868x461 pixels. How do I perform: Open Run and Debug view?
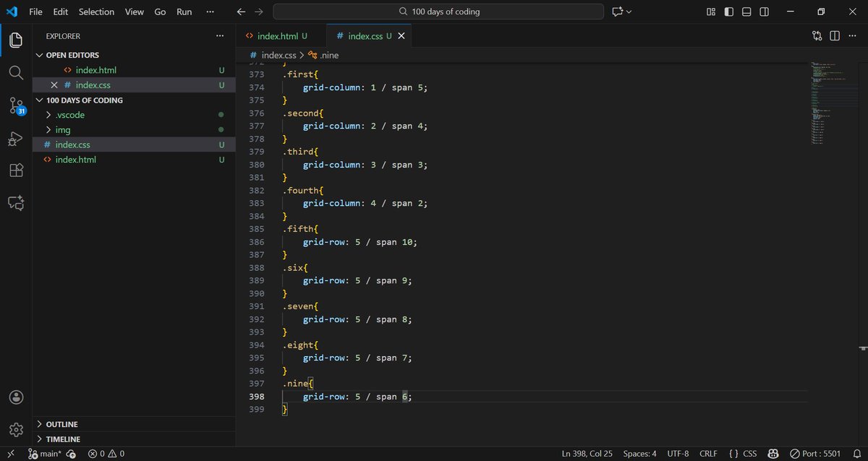pos(16,138)
